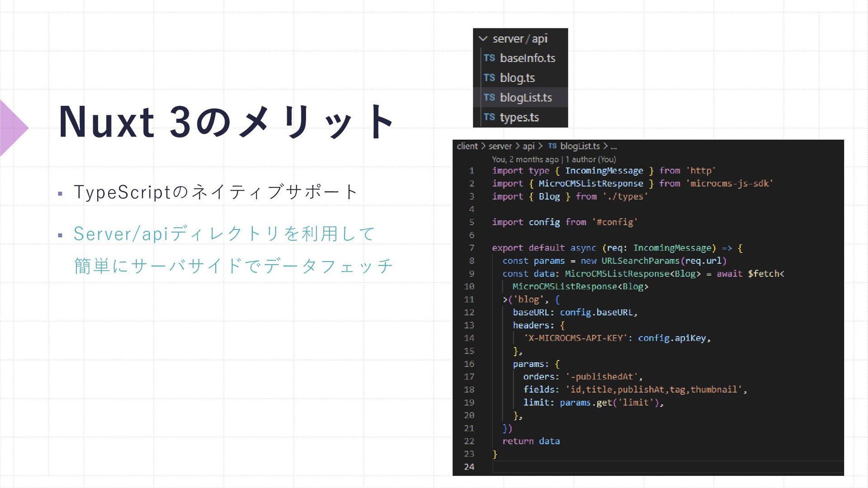Screen dimensions: 868x488
Task: Click 'config.apiKey' on line 14
Action: [x=672, y=338]
